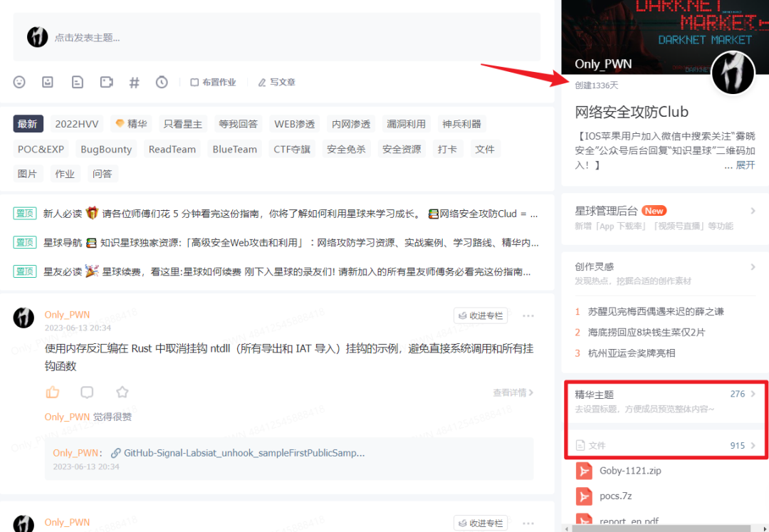This screenshot has width=769, height=532.
Task: Insert a hashtag with the # icon
Action: tap(134, 82)
